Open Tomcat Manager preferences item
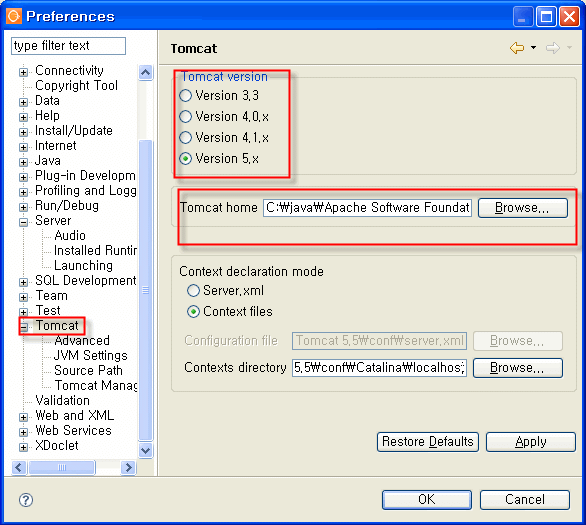The image size is (586, 525). pyautogui.click(x=96, y=385)
